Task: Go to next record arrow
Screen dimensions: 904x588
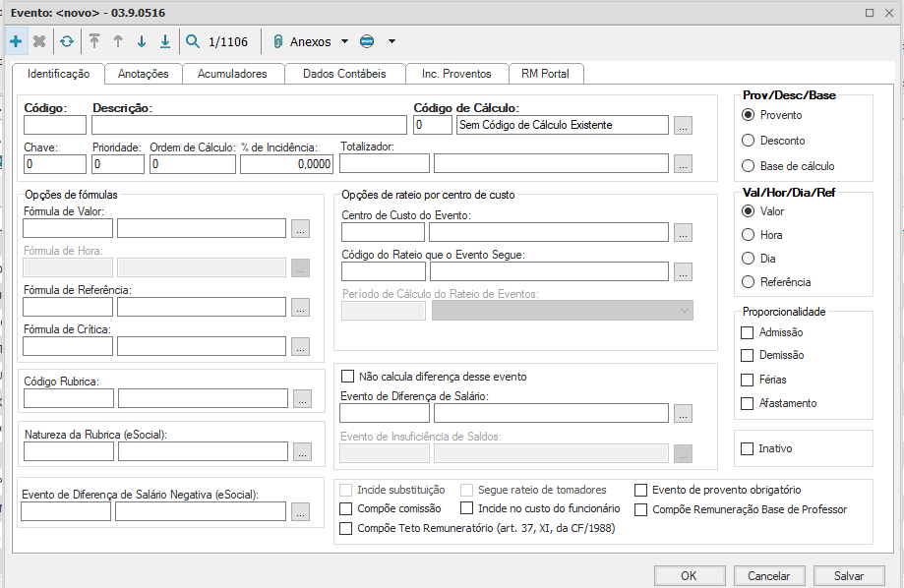Action: tap(141, 41)
